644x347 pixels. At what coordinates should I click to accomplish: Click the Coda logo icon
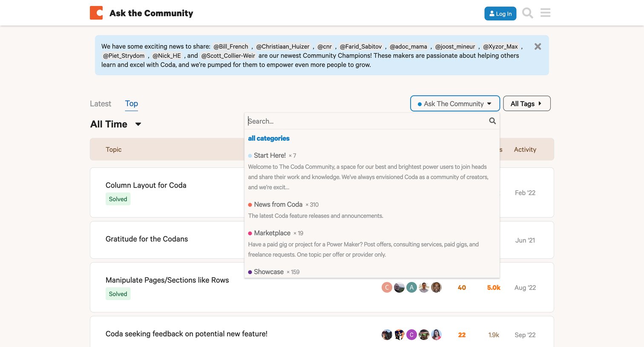(x=96, y=13)
